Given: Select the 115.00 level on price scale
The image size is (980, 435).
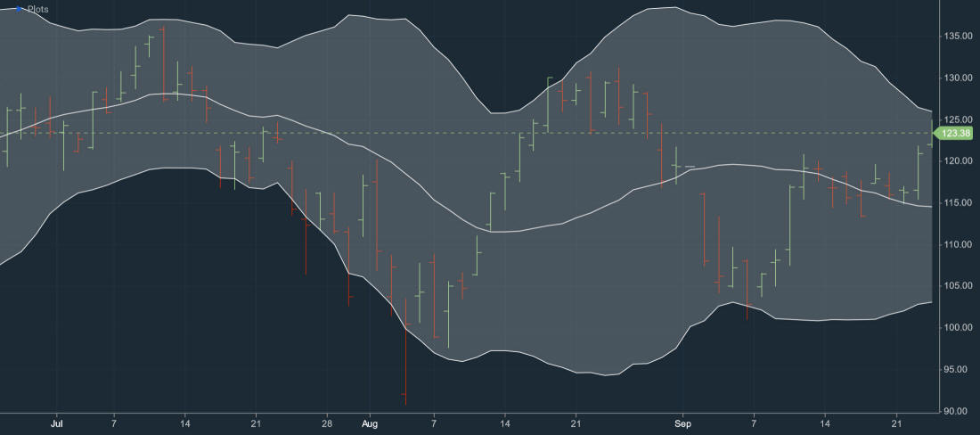Looking at the screenshot, I should [959, 203].
